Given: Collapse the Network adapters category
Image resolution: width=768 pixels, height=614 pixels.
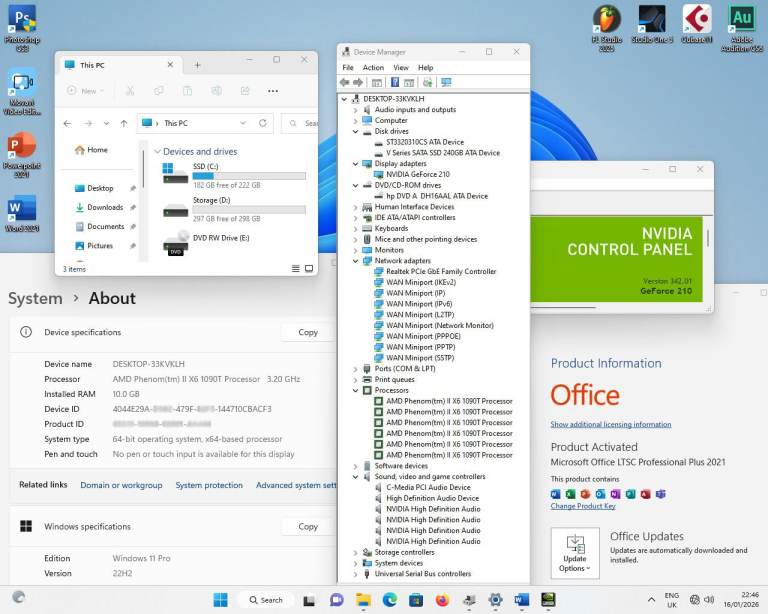Looking at the screenshot, I should pyautogui.click(x=355, y=261).
